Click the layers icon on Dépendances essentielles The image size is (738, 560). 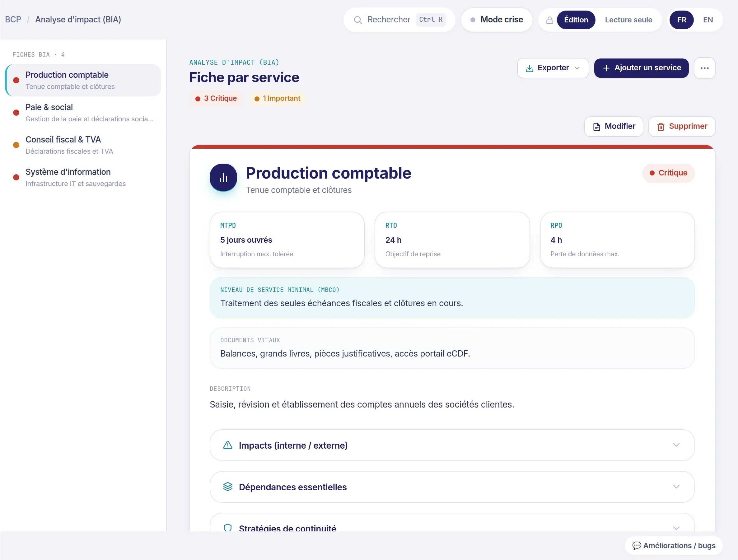click(x=227, y=487)
